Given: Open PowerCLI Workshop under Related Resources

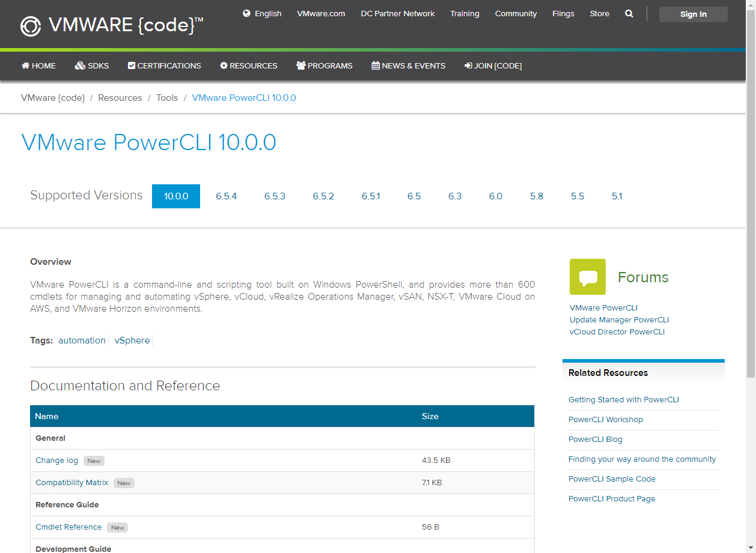Looking at the screenshot, I should (x=606, y=419).
